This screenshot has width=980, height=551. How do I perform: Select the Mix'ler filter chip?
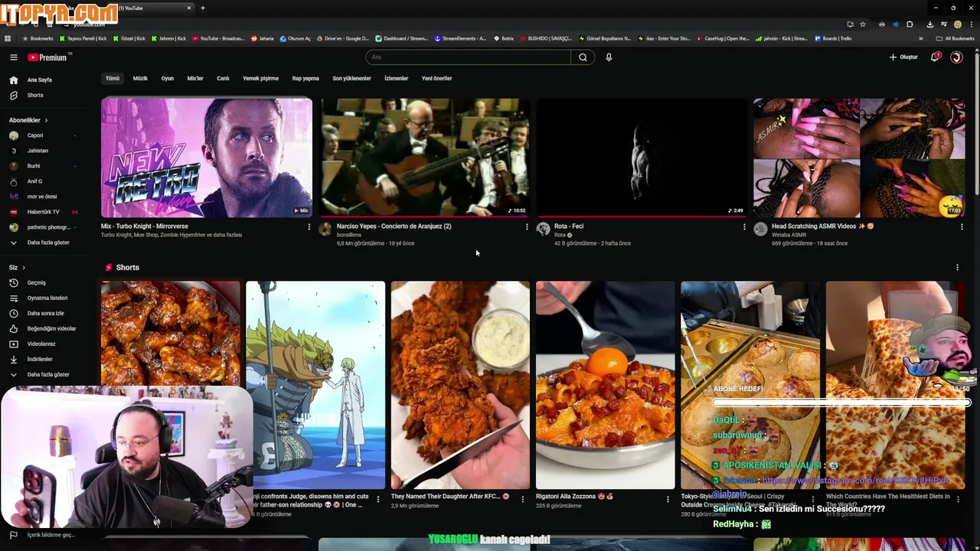tap(195, 78)
